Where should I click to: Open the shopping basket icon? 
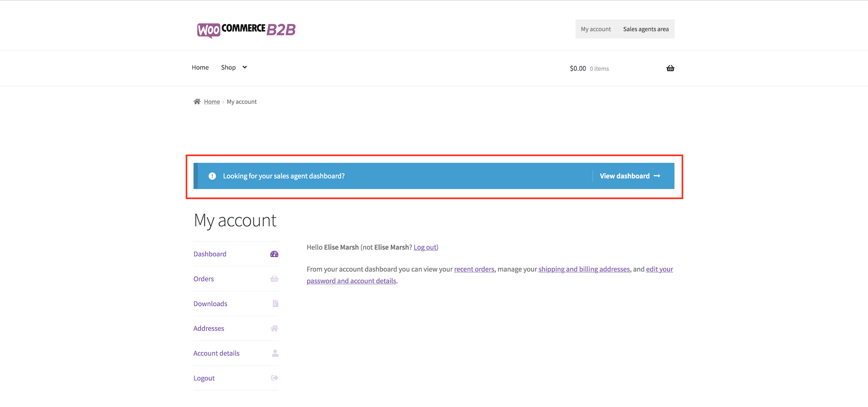[x=670, y=68]
